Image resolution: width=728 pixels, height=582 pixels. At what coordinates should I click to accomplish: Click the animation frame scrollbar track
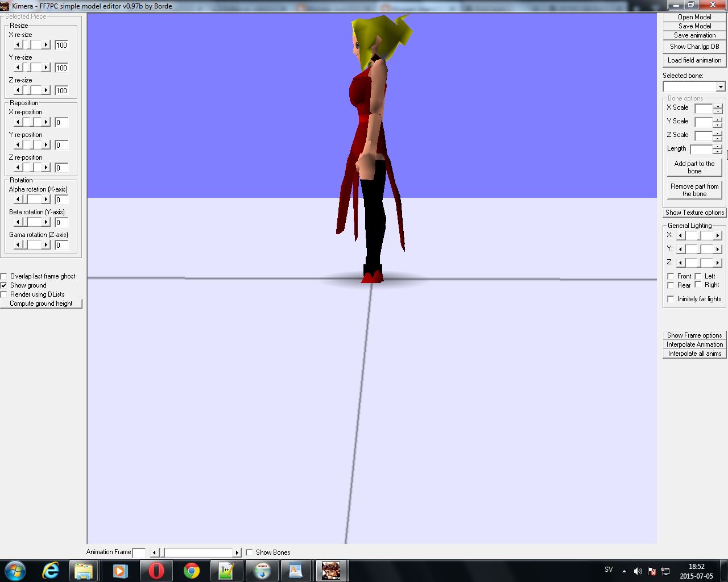198,552
